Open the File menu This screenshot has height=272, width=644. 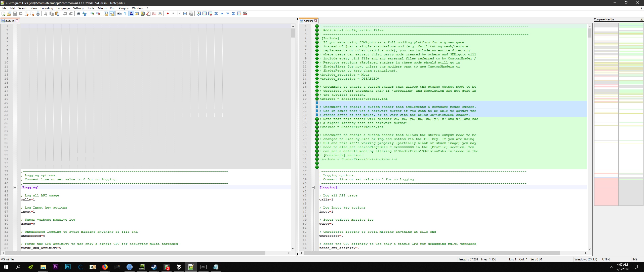[x=4, y=8]
